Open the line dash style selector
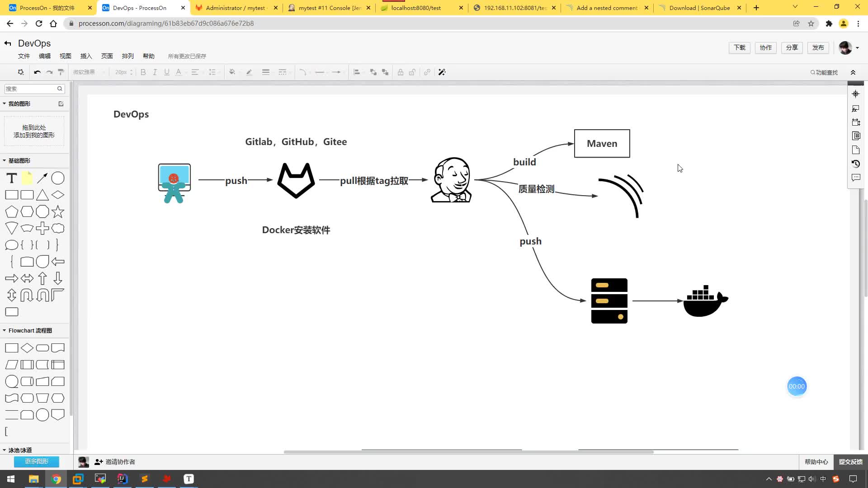The height and width of the screenshot is (488, 868). (283, 72)
